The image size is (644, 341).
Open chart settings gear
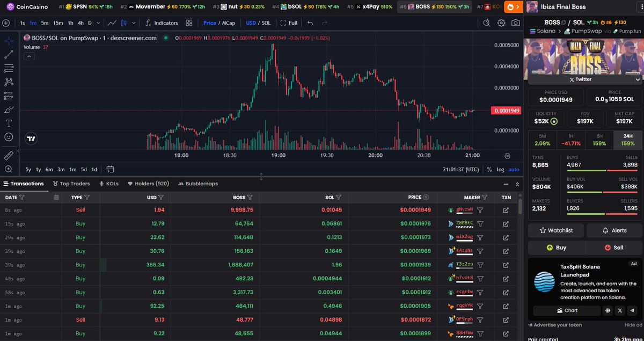coord(501,23)
